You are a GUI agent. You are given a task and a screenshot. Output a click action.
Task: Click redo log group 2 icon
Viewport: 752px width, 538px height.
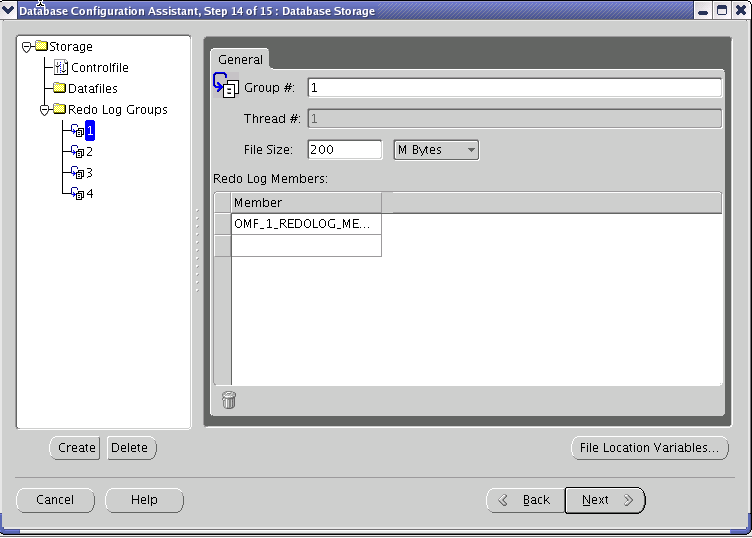pos(77,152)
